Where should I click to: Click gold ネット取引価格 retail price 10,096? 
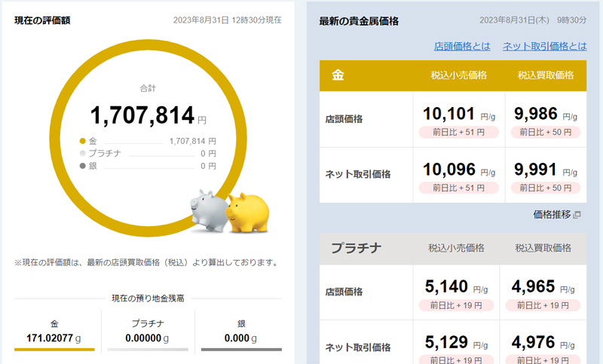click(449, 170)
